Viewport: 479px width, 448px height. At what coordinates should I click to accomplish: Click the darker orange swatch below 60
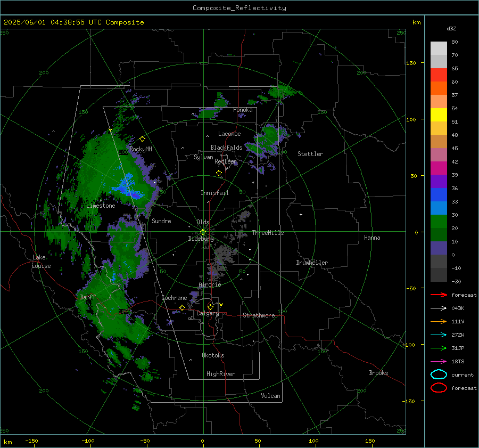[x=439, y=88]
